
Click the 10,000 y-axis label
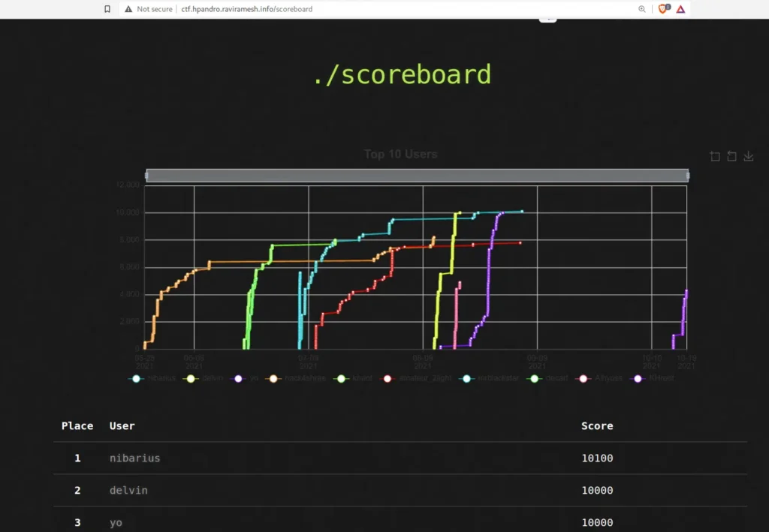tap(128, 212)
